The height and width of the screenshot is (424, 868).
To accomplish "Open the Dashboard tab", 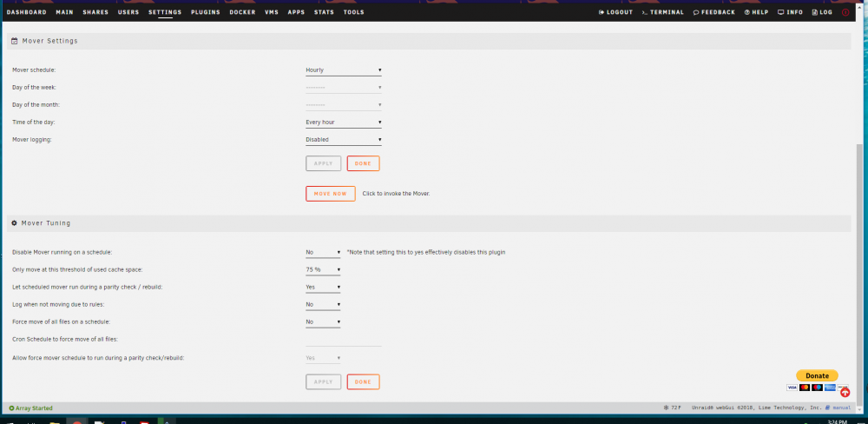I will click(27, 12).
